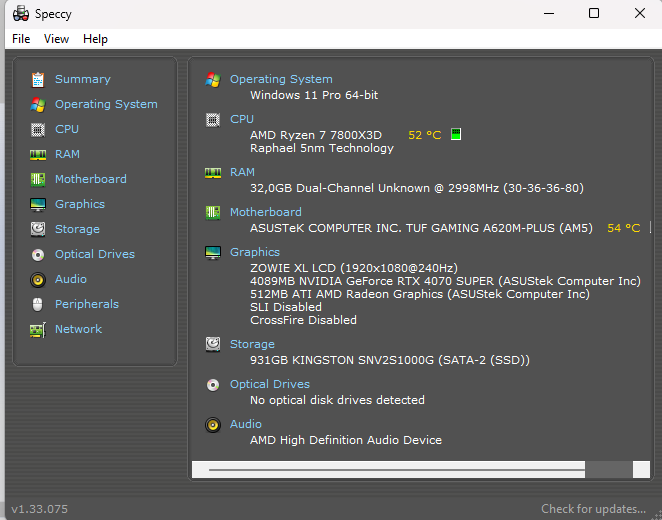
Task: Click the ATI AMD Radeon Graphics line
Action: 420,294
